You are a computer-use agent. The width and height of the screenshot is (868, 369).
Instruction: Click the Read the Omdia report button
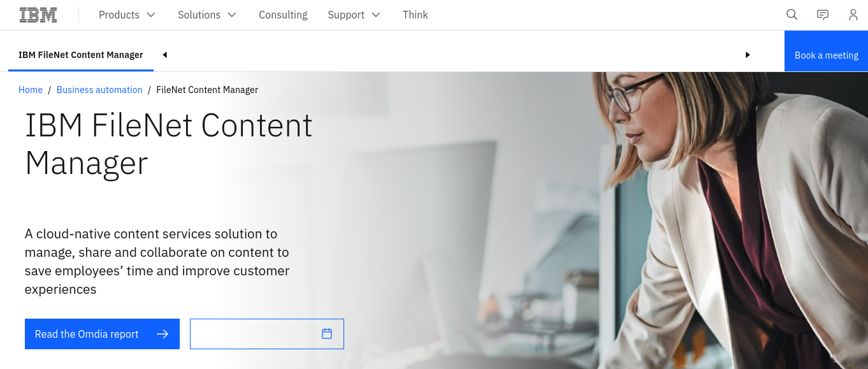click(x=102, y=334)
